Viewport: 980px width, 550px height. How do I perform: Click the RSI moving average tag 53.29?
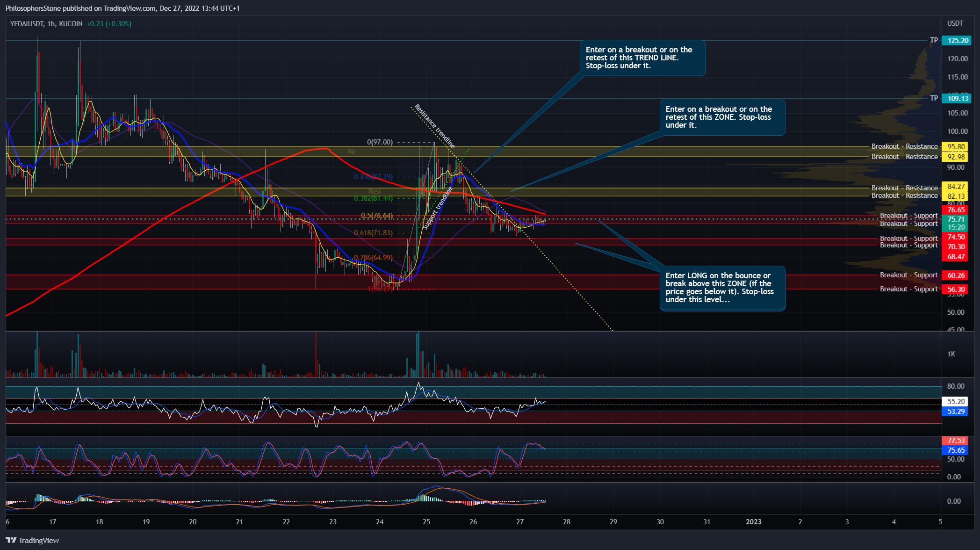point(955,412)
